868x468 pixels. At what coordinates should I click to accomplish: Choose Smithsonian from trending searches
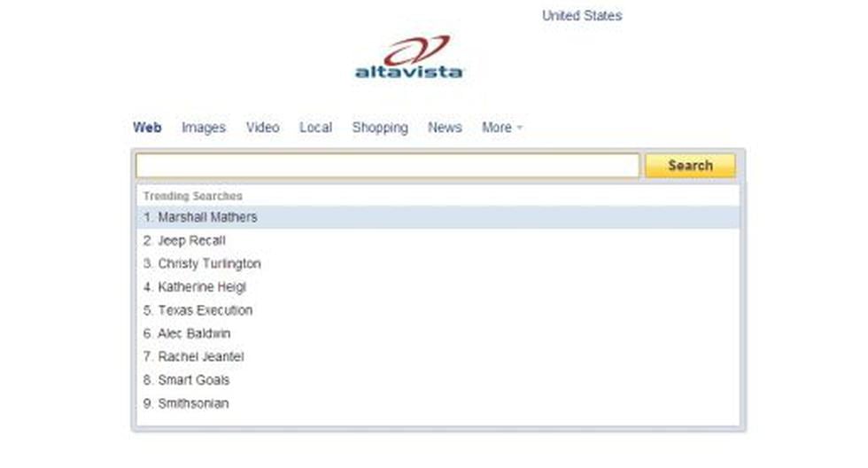(192, 403)
